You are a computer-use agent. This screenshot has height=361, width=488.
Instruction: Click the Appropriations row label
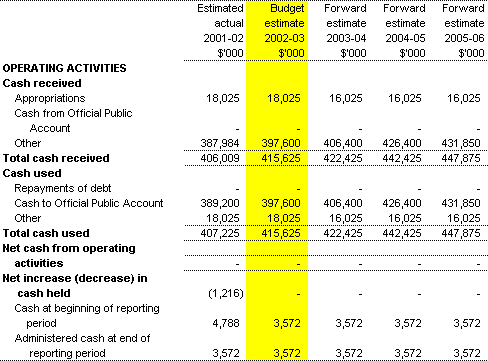click(50, 98)
